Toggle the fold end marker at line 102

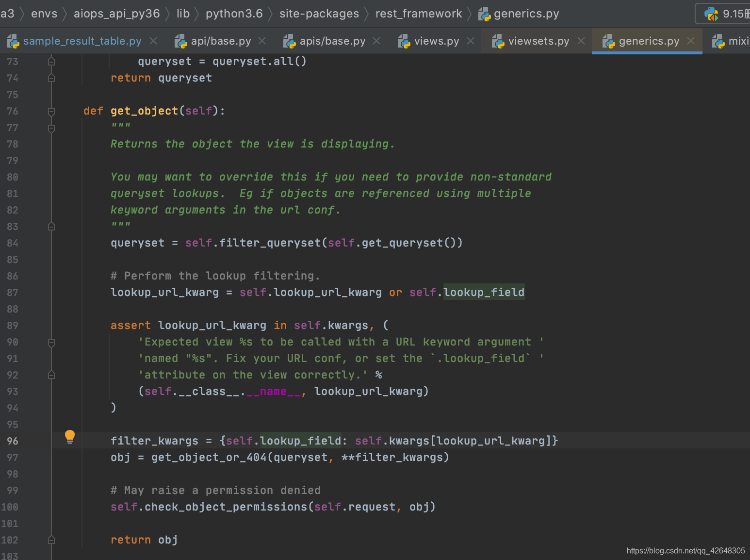click(x=51, y=540)
